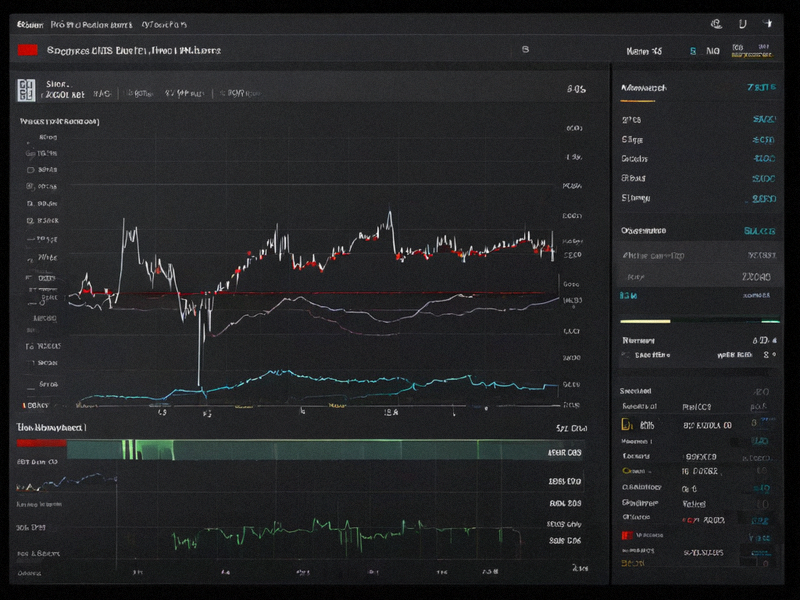Click the plus/pin icon at top-right corner

click(767, 23)
